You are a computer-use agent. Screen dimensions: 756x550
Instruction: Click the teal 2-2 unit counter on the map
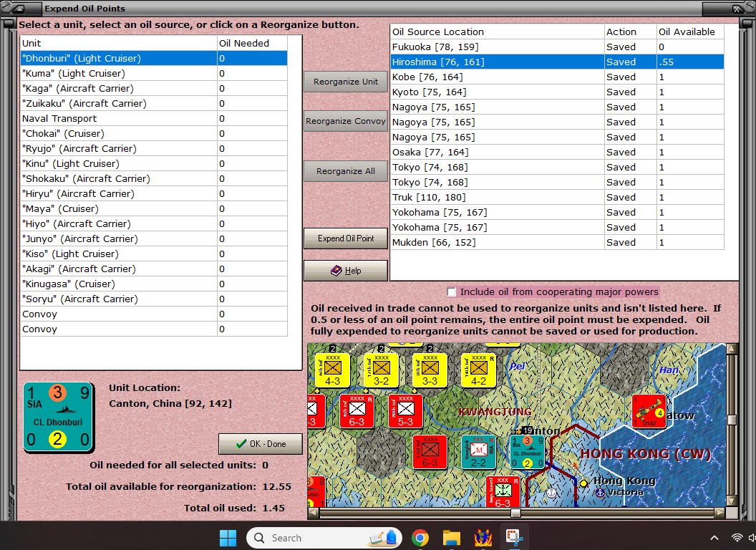[478, 452]
